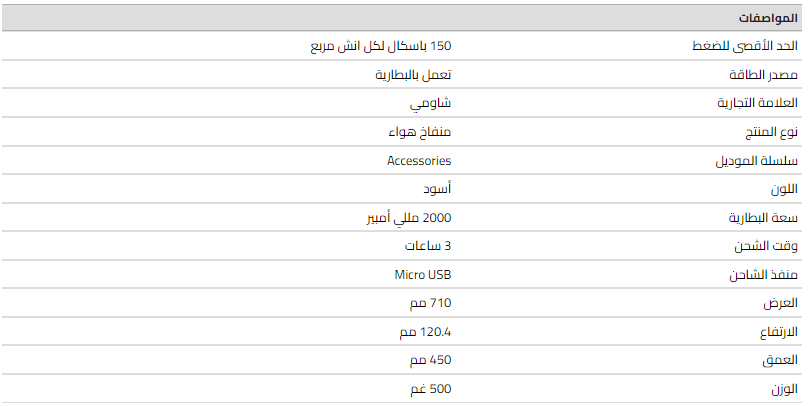
Task: Click the 150 باسكال لكل انش مربع value
Action: tap(381, 47)
